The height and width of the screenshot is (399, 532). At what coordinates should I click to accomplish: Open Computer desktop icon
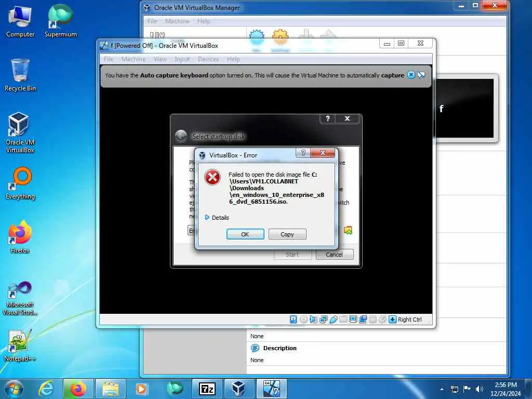[x=20, y=22]
